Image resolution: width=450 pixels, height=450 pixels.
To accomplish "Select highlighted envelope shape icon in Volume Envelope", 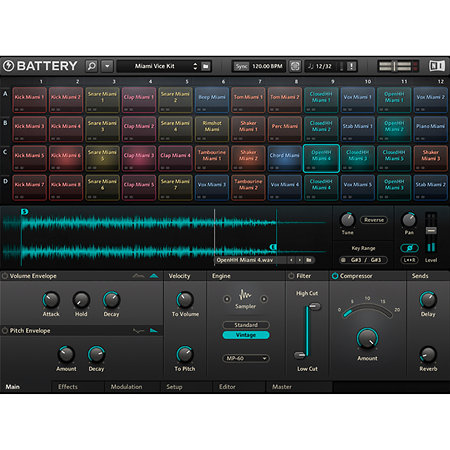I will click(x=154, y=276).
